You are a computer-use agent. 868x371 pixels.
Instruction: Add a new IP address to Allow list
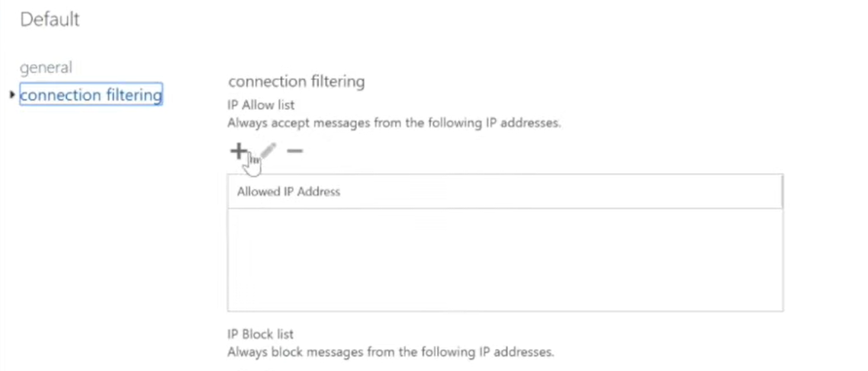coord(238,150)
